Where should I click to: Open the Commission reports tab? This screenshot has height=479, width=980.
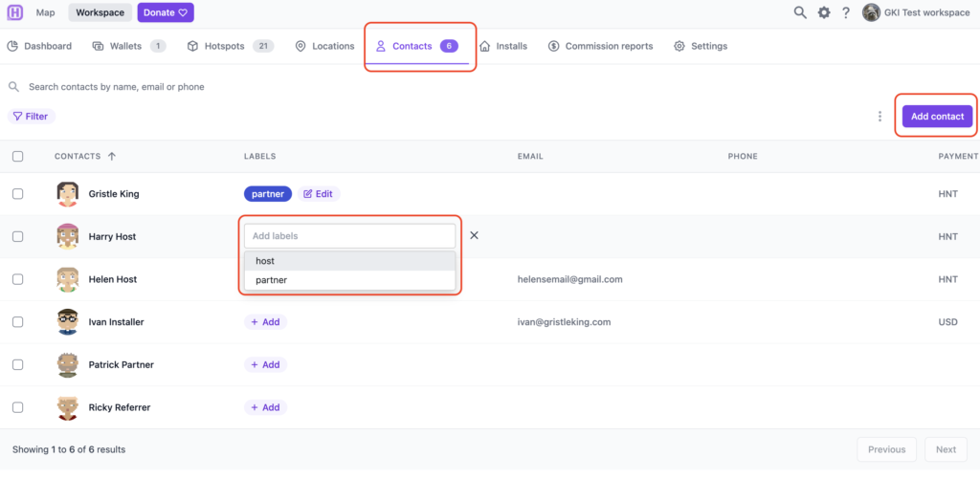[x=600, y=46]
